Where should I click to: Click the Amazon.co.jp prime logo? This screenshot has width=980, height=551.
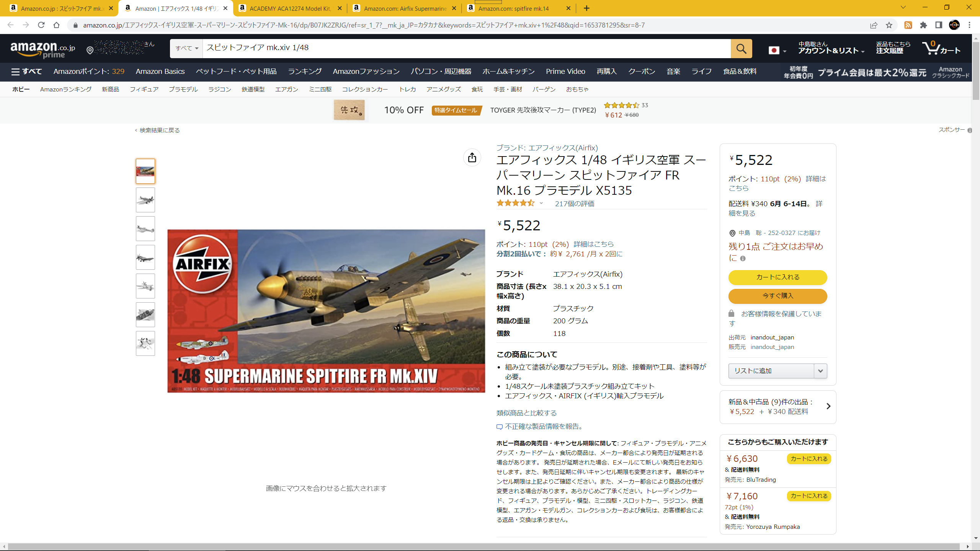[x=42, y=50]
